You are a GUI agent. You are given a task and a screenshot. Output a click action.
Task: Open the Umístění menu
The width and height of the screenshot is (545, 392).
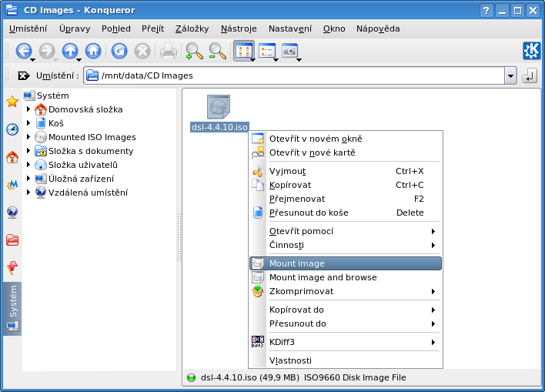(x=28, y=28)
